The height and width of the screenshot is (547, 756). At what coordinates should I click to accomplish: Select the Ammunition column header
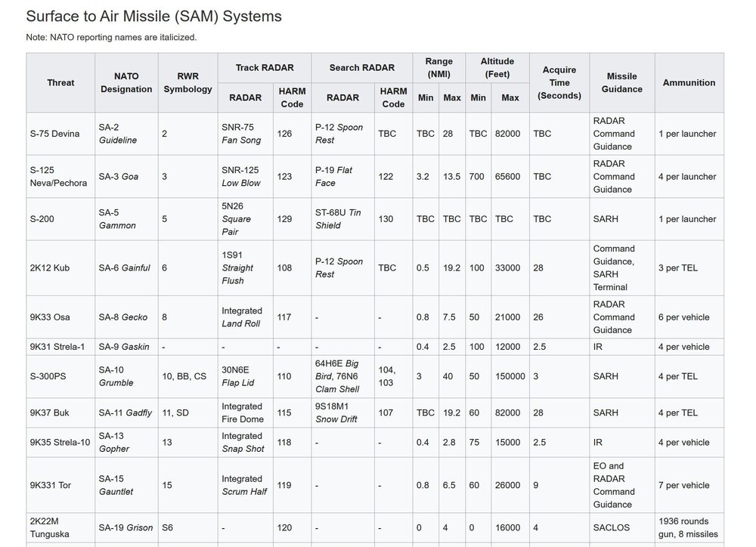[689, 82]
